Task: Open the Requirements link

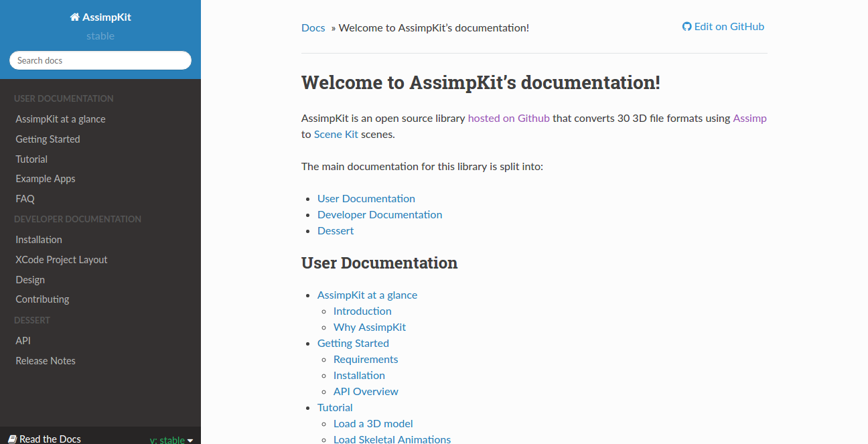Action: (x=366, y=360)
